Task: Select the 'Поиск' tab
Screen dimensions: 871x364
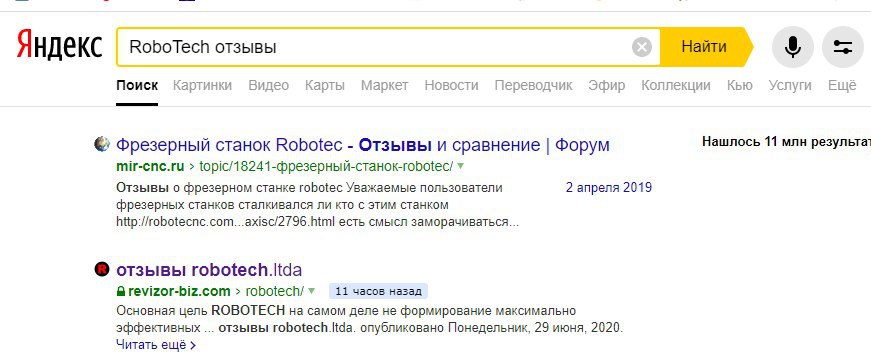Action: 137,86
